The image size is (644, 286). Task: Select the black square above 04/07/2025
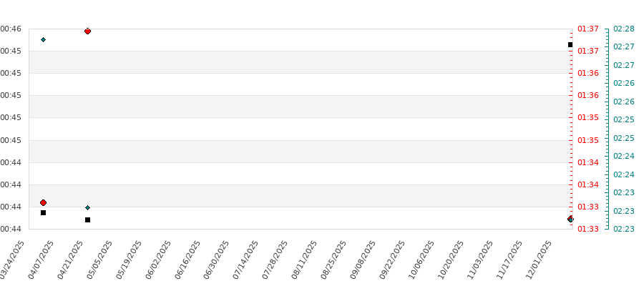(x=43, y=213)
